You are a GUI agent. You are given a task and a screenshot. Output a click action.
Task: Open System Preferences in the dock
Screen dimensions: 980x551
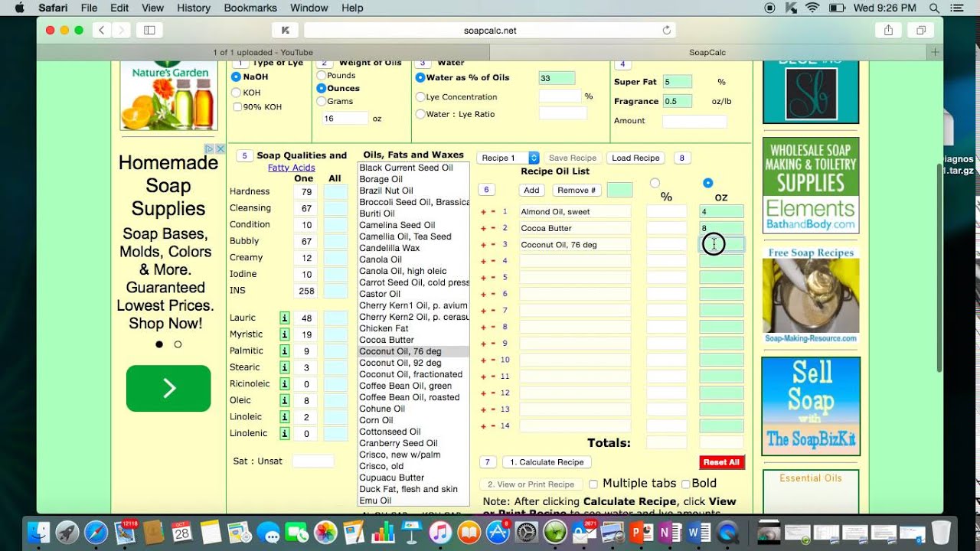(526, 532)
